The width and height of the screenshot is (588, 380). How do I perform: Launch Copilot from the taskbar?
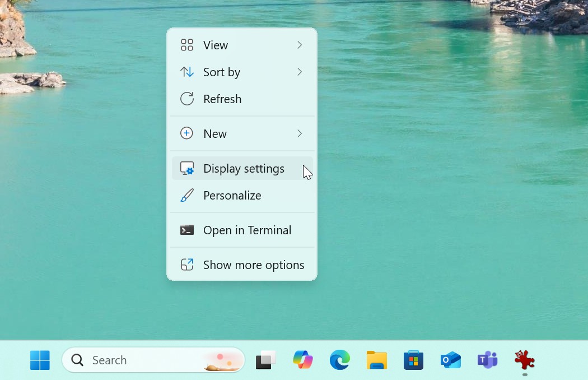click(303, 360)
